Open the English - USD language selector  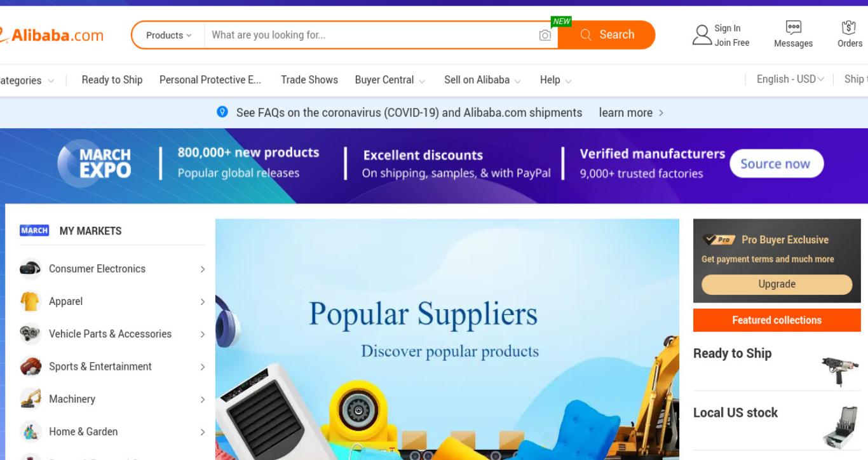790,79
